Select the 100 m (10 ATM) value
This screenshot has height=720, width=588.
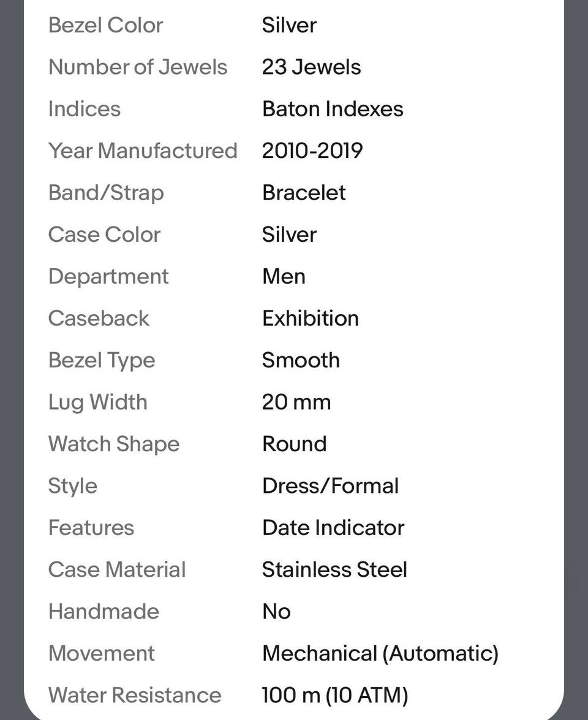334,696
